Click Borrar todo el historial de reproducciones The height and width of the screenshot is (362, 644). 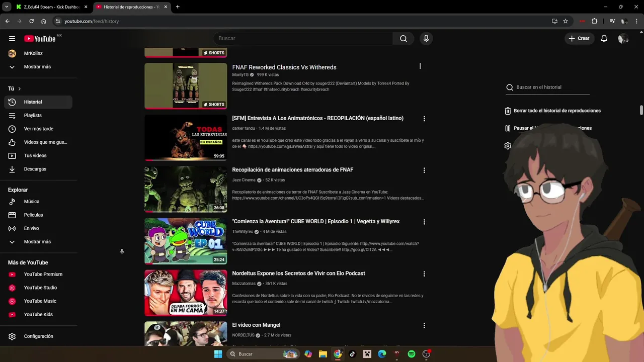pyautogui.click(x=553, y=111)
